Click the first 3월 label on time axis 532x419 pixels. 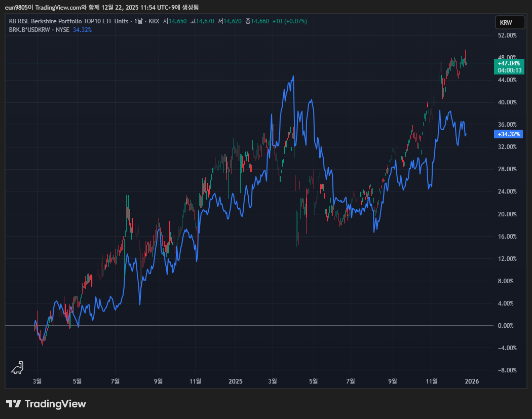(37, 382)
